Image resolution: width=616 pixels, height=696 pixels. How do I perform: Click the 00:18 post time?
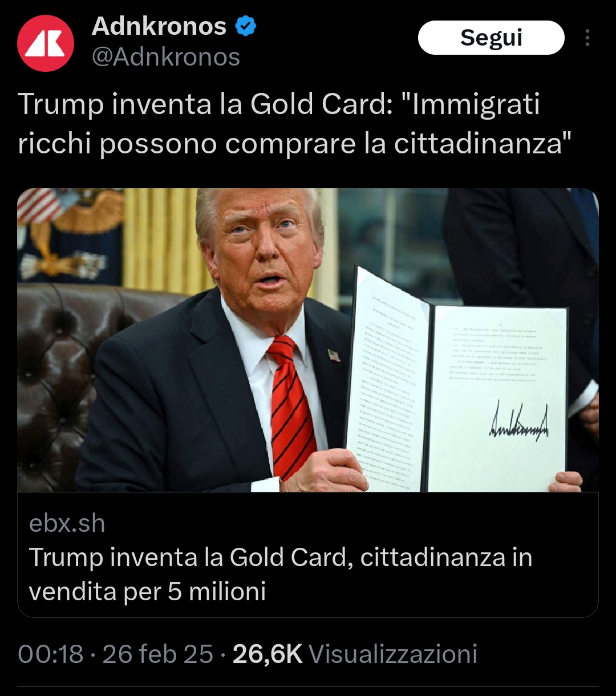click(51, 654)
